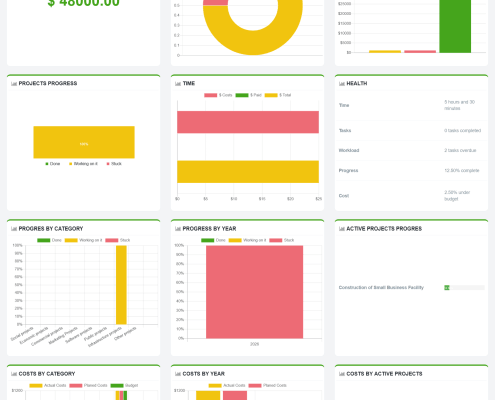Click chart icon beside Active Projects Progres
Image resolution: width=495 pixels, height=400 pixels.
pyautogui.click(x=342, y=229)
